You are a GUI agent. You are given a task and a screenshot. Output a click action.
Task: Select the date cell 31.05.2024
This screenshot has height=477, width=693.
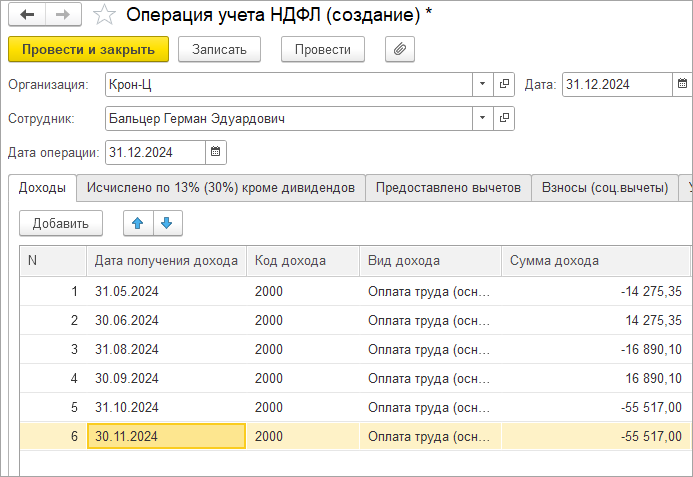point(166,291)
